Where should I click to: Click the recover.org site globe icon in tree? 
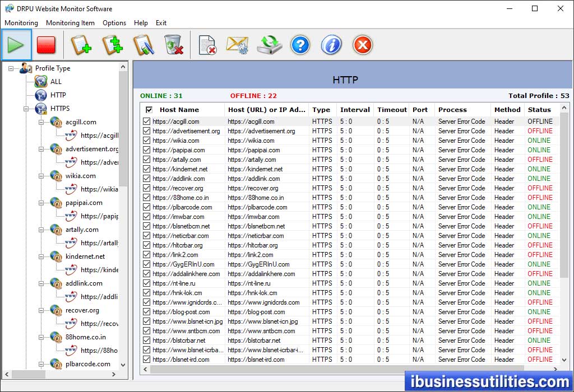coord(56,310)
